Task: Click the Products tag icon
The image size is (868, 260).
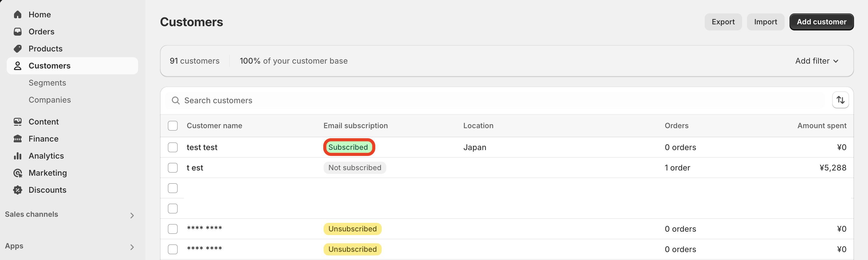Action: [18, 49]
